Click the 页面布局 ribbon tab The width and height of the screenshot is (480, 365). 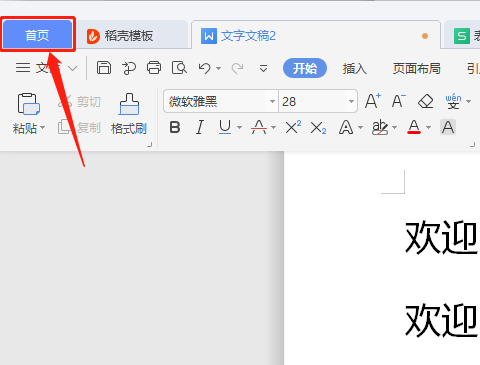[416, 68]
